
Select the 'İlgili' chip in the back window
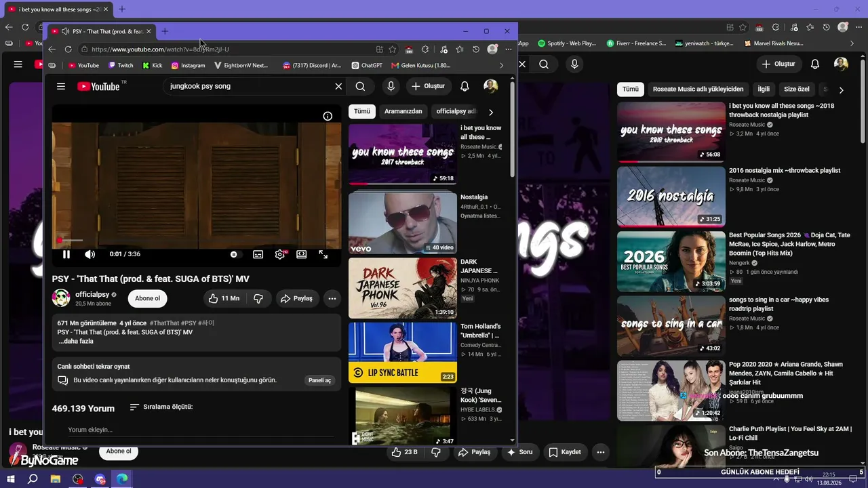pyautogui.click(x=764, y=89)
